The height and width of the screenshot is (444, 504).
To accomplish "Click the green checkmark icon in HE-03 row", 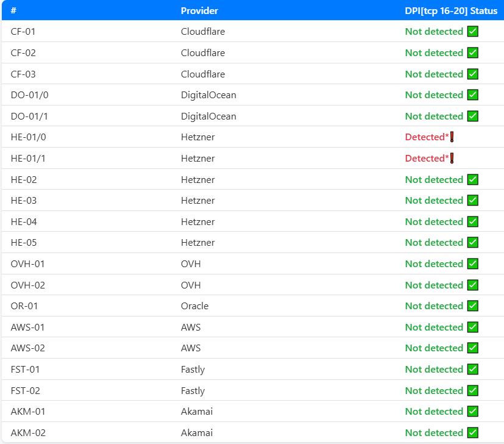I will (x=472, y=201).
